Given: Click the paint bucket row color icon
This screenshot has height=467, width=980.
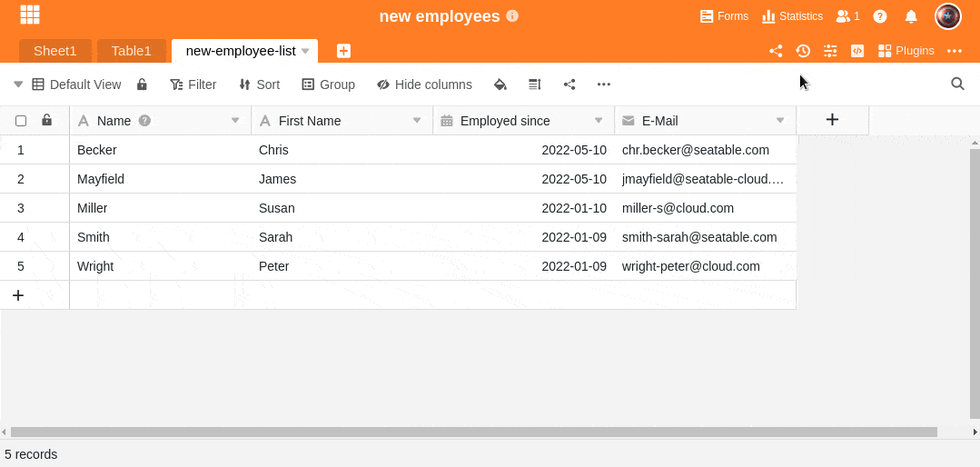Looking at the screenshot, I should pos(500,84).
